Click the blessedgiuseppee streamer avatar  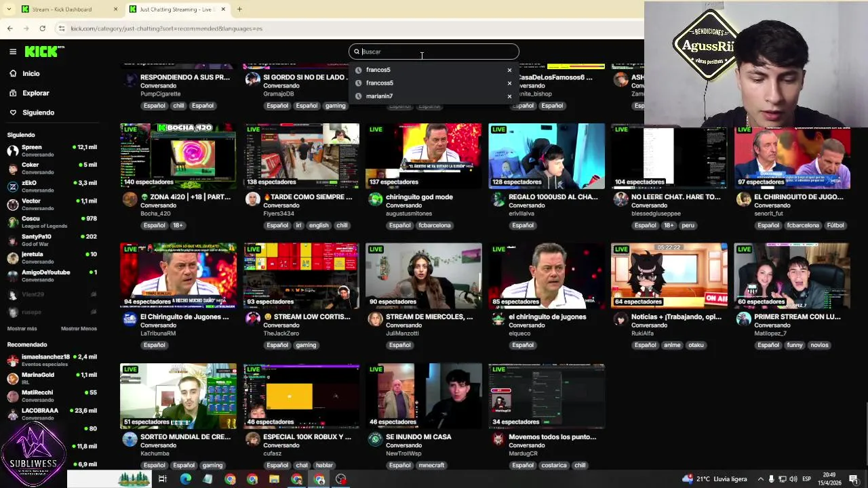620,199
